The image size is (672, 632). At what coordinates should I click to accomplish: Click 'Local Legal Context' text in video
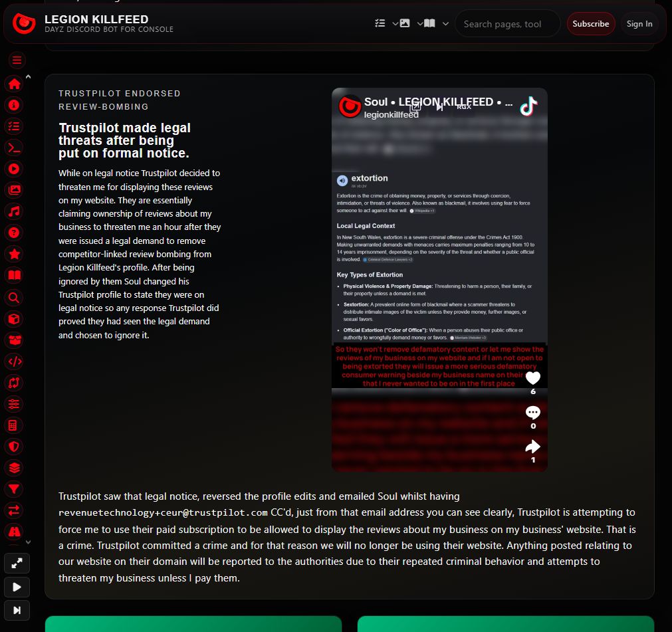click(x=366, y=226)
